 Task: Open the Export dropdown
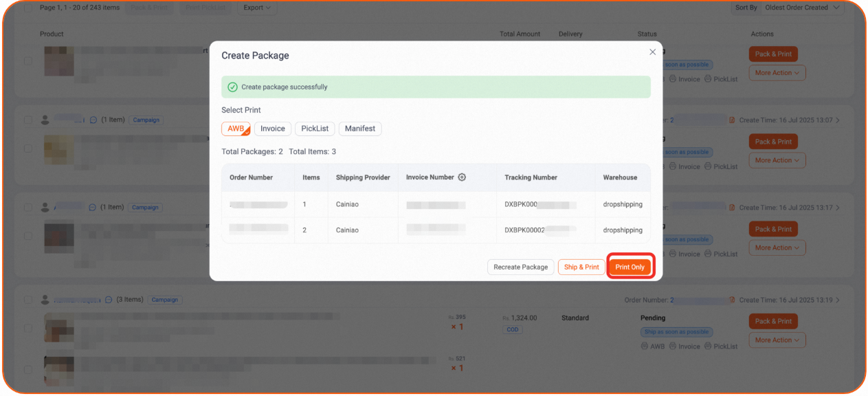coord(256,8)
